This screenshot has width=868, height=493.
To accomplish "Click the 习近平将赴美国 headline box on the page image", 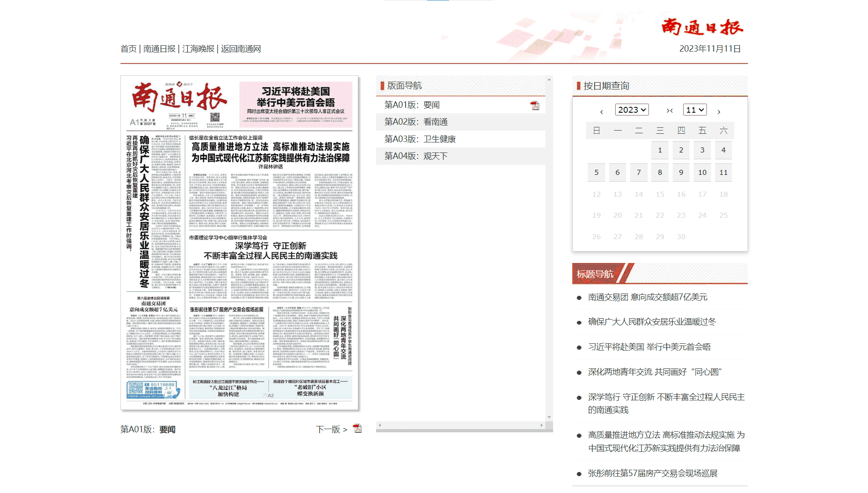I will pos(296,104).
